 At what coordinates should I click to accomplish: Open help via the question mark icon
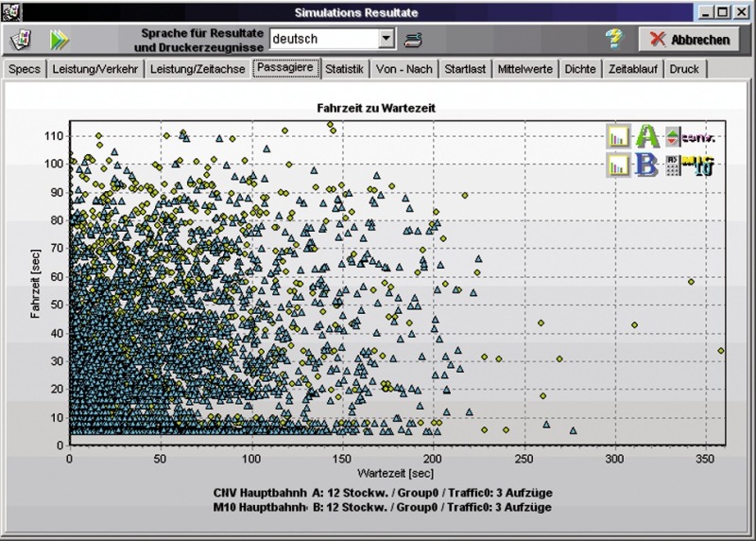614,39
